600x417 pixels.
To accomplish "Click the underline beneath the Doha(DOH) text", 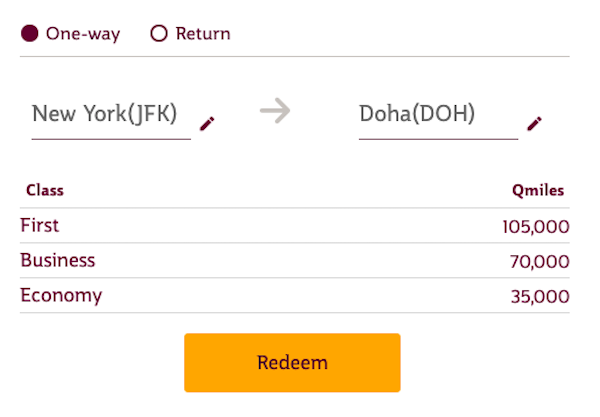I will click(x=438, y=139).
